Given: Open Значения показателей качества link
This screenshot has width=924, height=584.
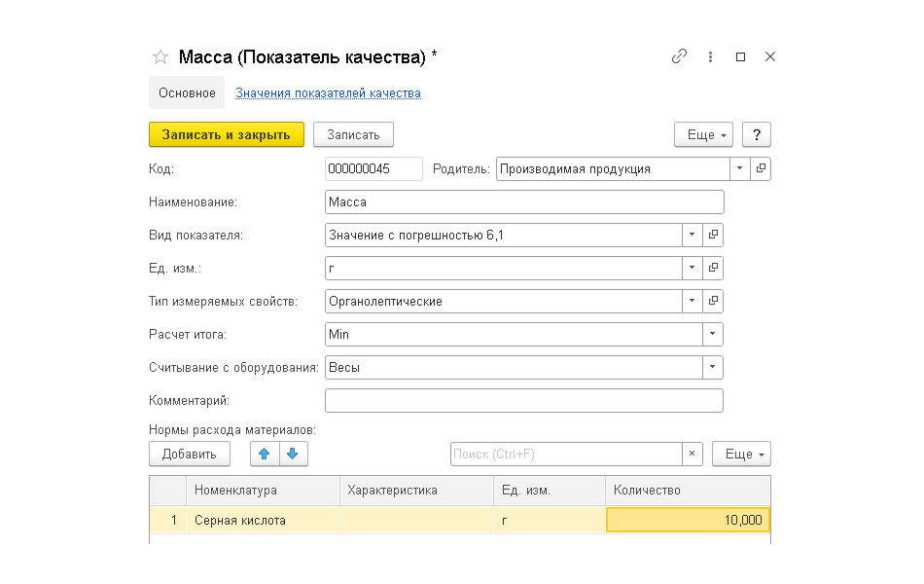Looking at the screenshot, I should pyautogui.click(x=328, y=92).
